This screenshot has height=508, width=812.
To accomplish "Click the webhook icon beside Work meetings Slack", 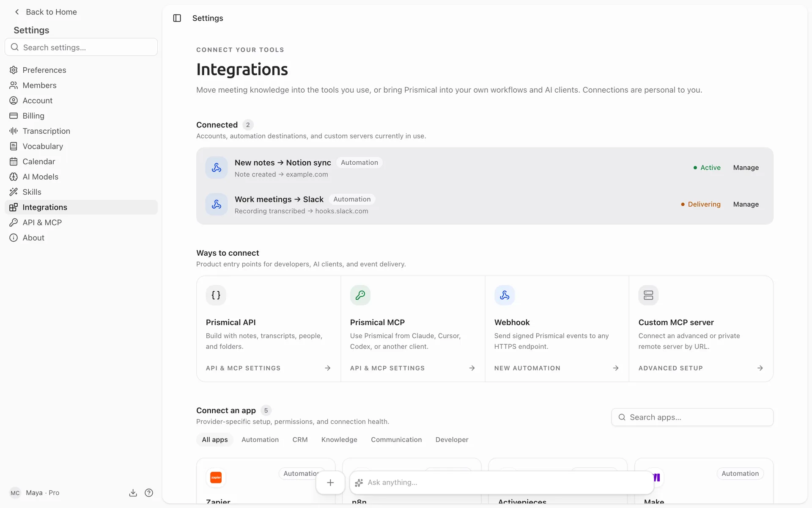I will pos(217,204).
